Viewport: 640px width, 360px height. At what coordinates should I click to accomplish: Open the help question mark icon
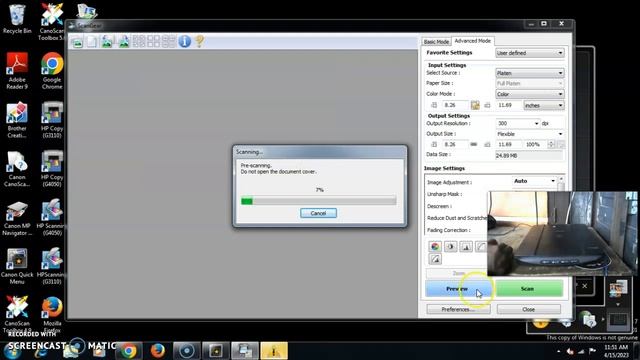click(x=200, y=41)
